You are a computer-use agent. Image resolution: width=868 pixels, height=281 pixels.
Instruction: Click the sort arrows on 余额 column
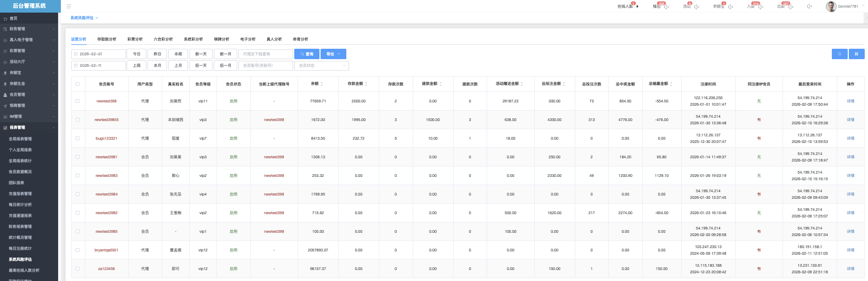322,84
